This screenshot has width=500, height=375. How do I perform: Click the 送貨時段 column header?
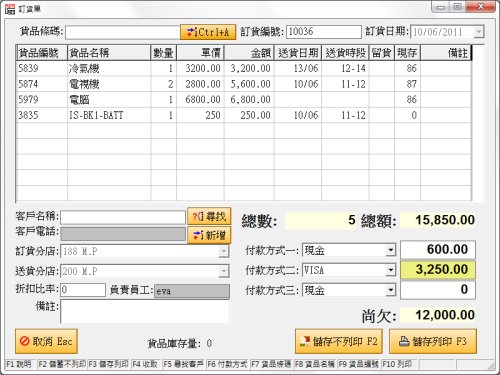coord(345,53)
